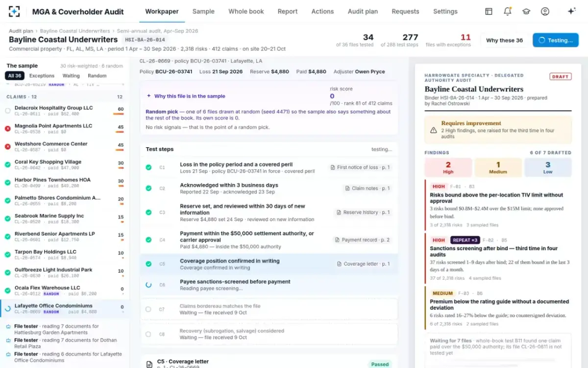Screen dimensions: 588x368
Task: Click the Why these 36 button
Action: 504,40
